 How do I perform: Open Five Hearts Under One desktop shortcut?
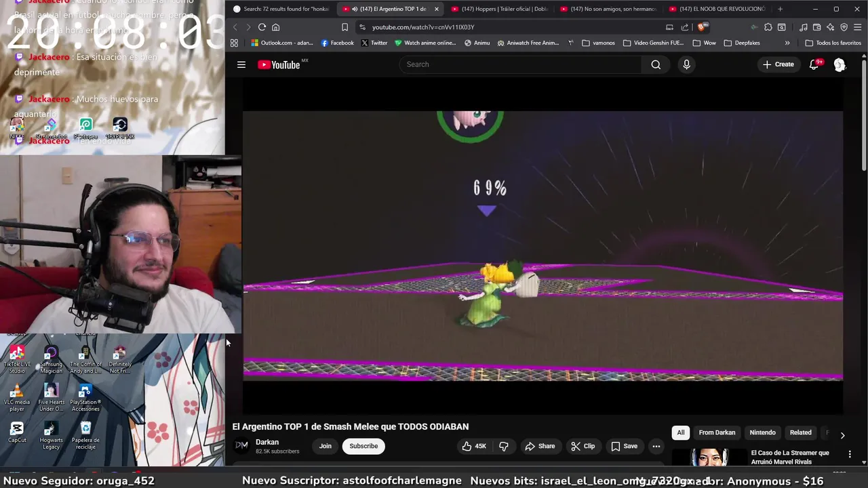point(51,397)
